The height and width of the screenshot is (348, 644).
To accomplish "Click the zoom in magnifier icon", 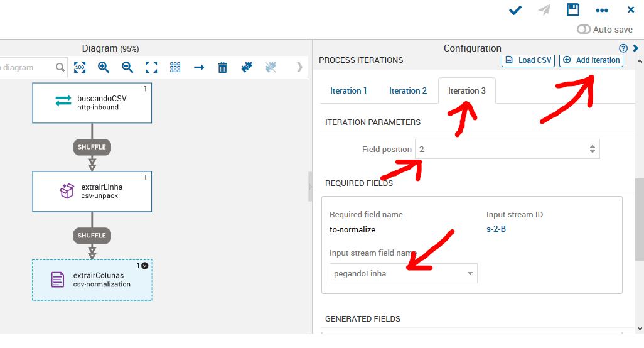I will coord(104,67).
